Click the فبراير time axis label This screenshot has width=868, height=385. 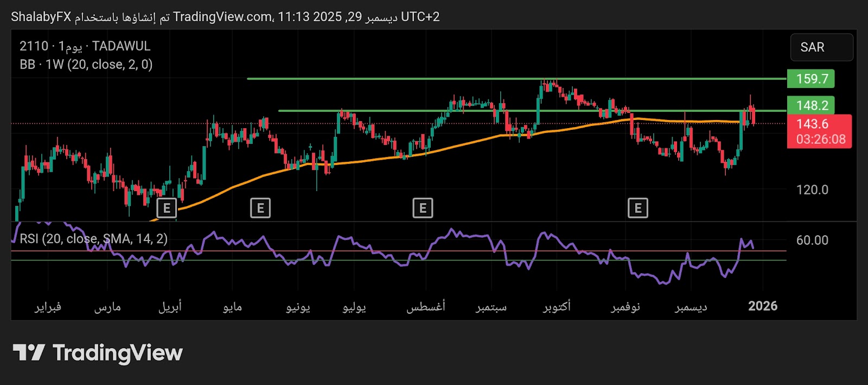[x=48, y=307]
